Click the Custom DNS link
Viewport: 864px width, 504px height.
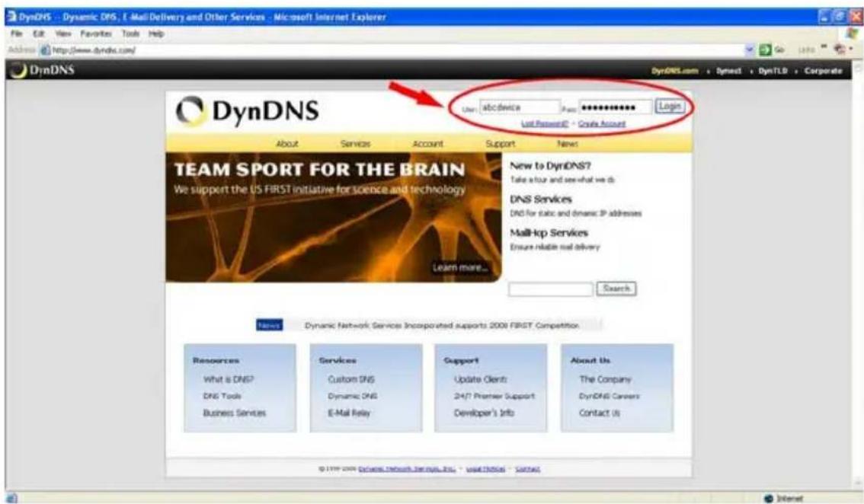351,379
